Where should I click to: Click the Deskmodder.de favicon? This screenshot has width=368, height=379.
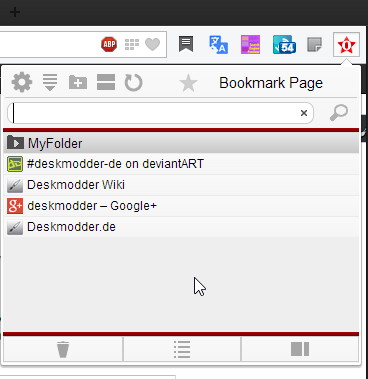click(15, 227)
